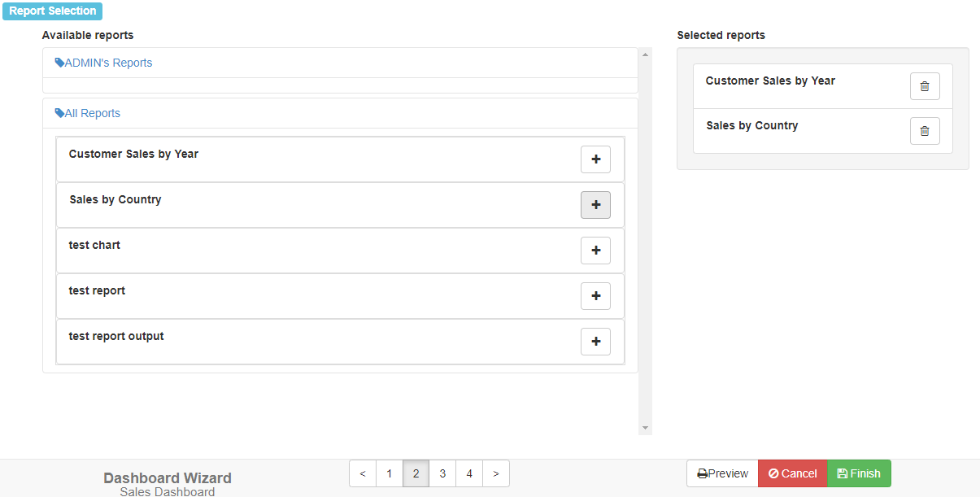
Task: Select wizard page 2
Action: (x=416, y=473)
